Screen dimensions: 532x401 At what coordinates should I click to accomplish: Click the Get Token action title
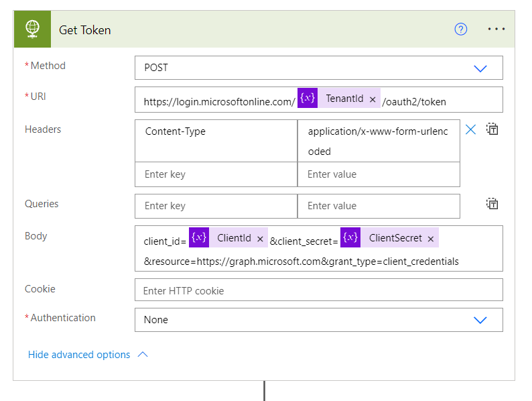point(85,30)
